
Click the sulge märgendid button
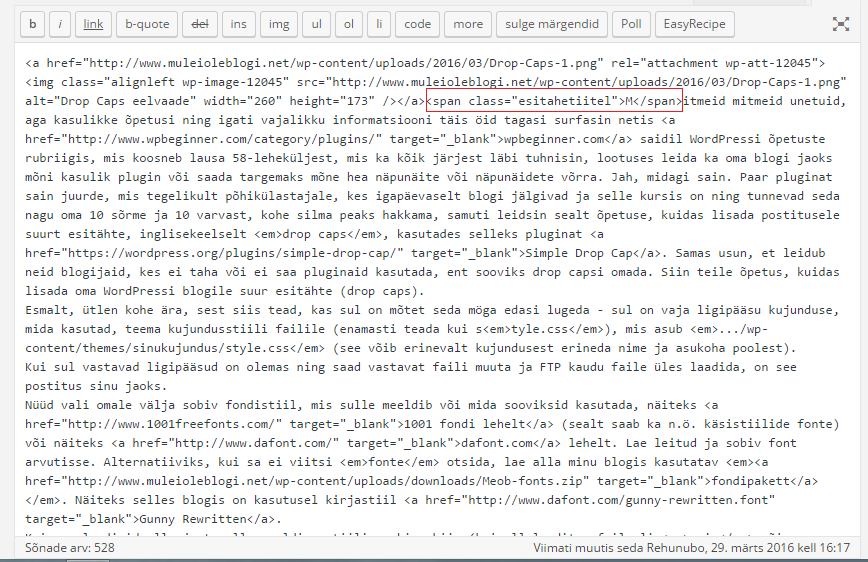553,23
